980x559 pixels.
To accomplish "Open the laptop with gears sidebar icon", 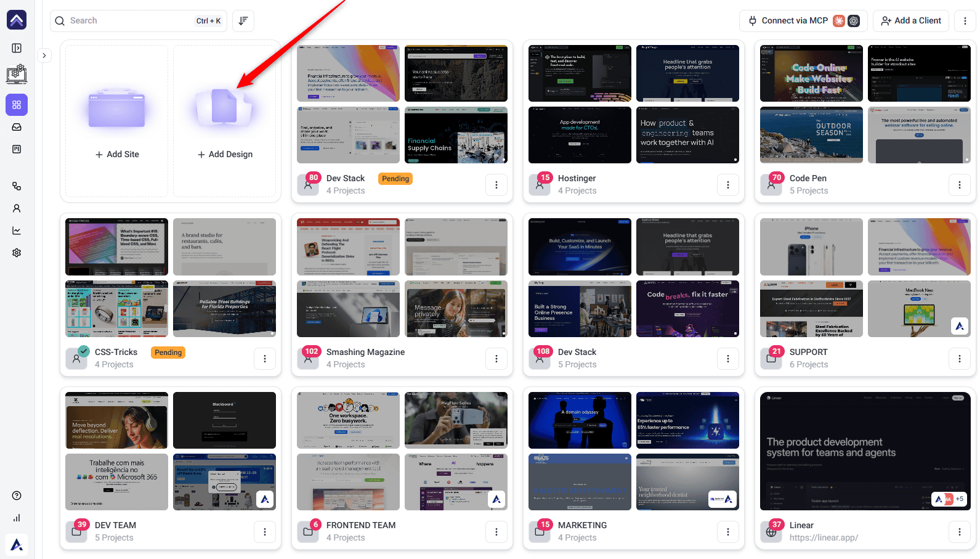I will coord(17,75).
